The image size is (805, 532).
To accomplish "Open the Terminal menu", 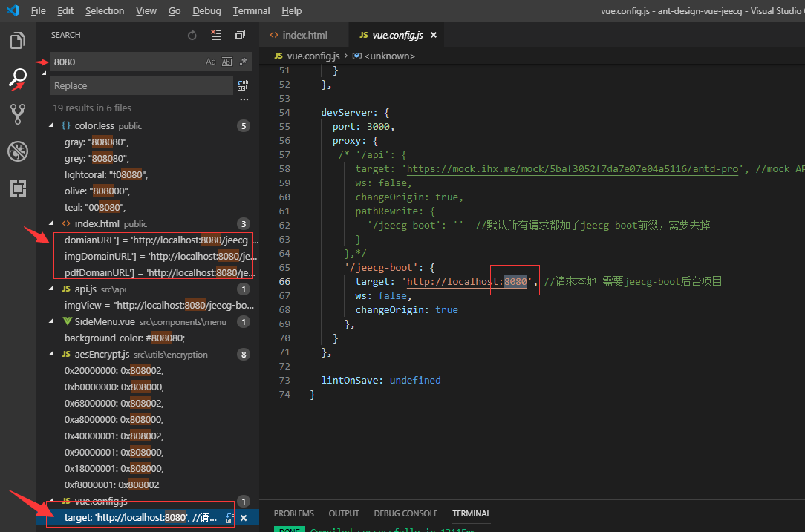I will (251, 10).
